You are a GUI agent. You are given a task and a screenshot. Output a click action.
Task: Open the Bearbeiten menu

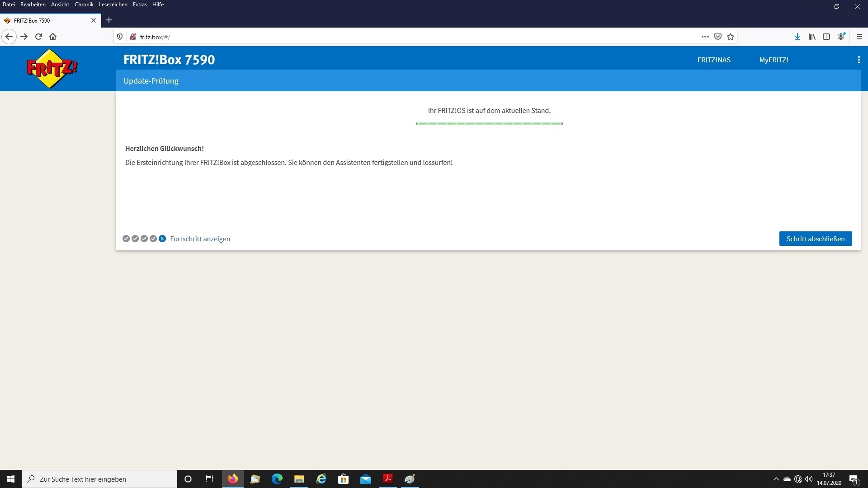[x=33, y=5]
